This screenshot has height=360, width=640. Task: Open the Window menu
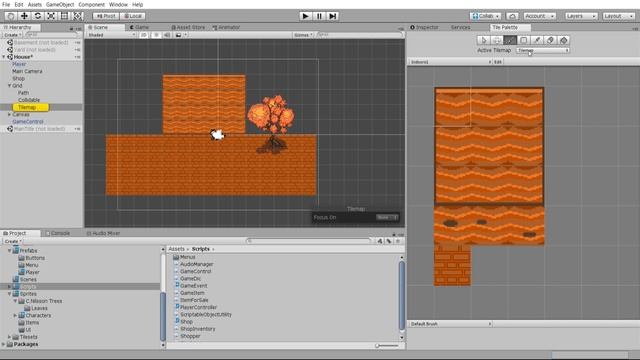[118, 4]
